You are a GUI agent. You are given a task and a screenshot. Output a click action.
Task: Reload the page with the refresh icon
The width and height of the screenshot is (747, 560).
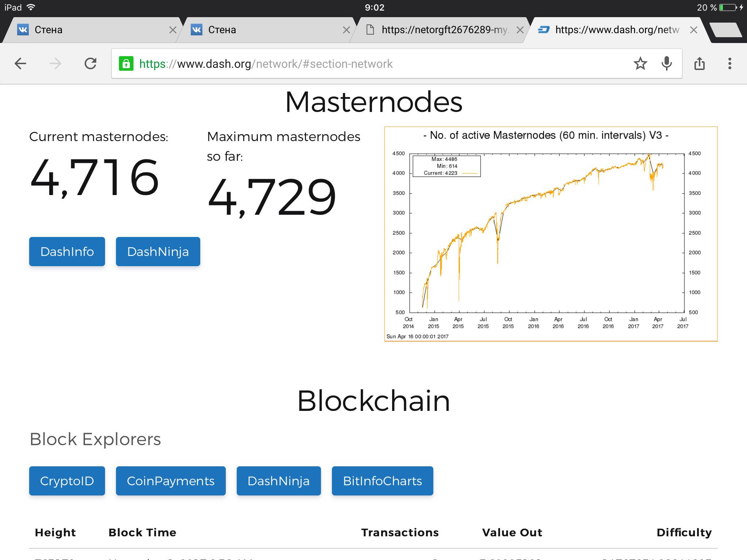[90, 63]
